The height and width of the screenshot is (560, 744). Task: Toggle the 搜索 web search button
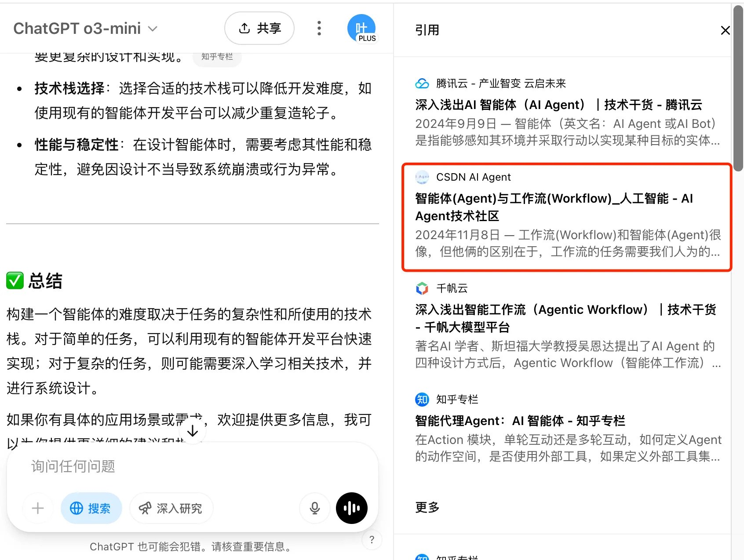click(x=91, y=508)
